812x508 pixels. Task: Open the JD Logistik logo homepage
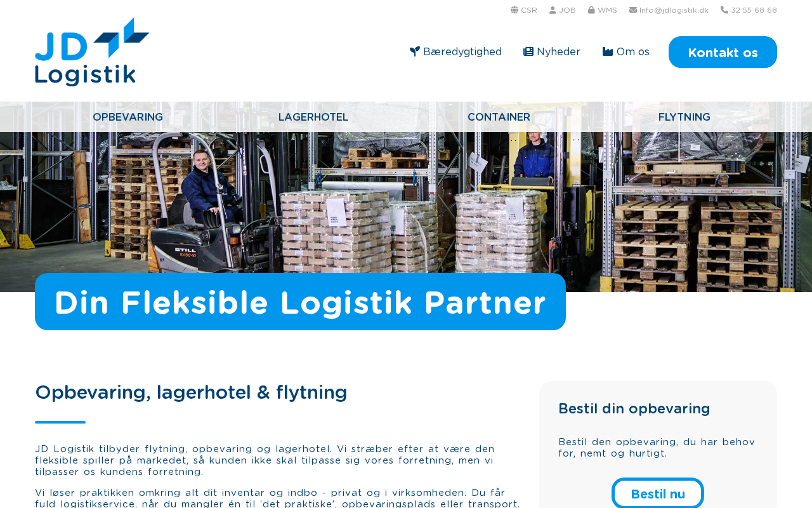point(92,52)
